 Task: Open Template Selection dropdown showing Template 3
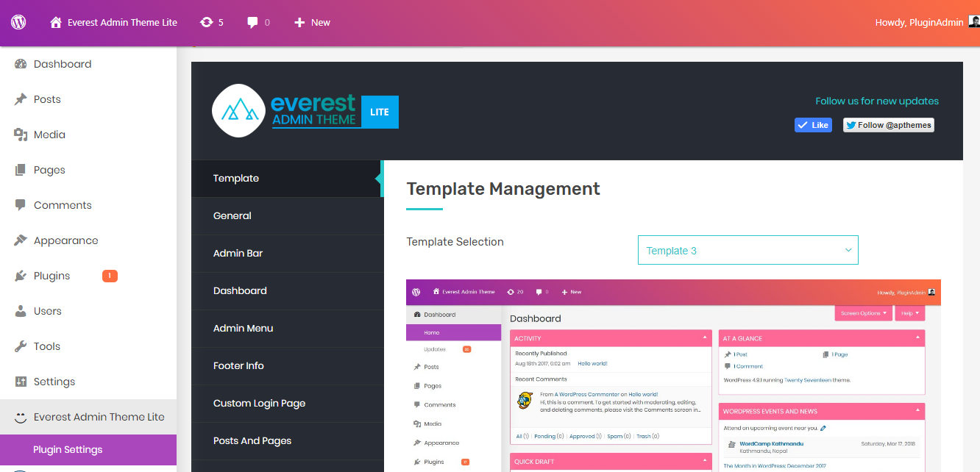(x=748, y=250)
